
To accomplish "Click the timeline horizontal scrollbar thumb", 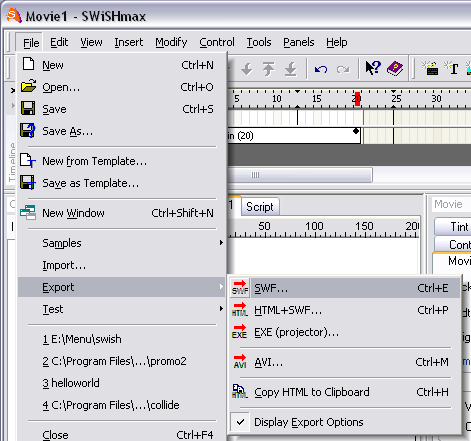I will [x=300, y=175].
